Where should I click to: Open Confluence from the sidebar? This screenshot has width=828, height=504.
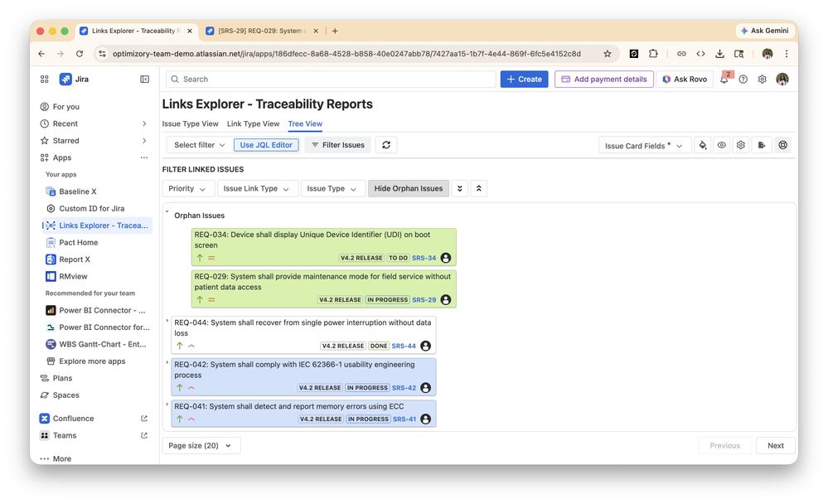[x=74, y=419]
